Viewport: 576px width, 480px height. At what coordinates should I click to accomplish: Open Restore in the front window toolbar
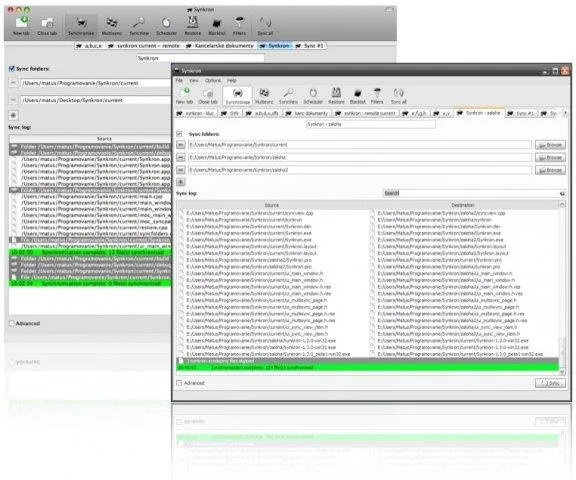tap(336, 96)
